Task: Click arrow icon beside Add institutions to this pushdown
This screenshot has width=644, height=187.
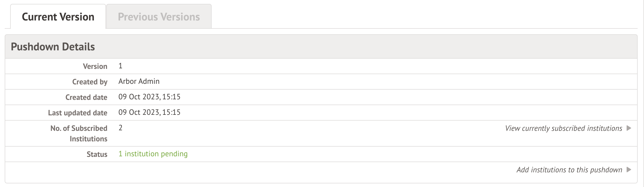Action: [x=629, y=170]
